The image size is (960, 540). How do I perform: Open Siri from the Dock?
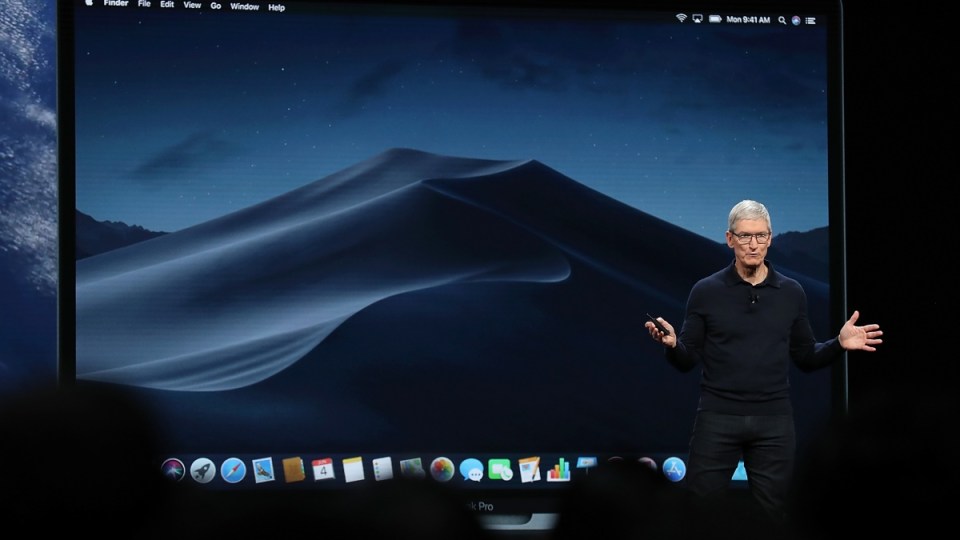[x=173, y=470]
